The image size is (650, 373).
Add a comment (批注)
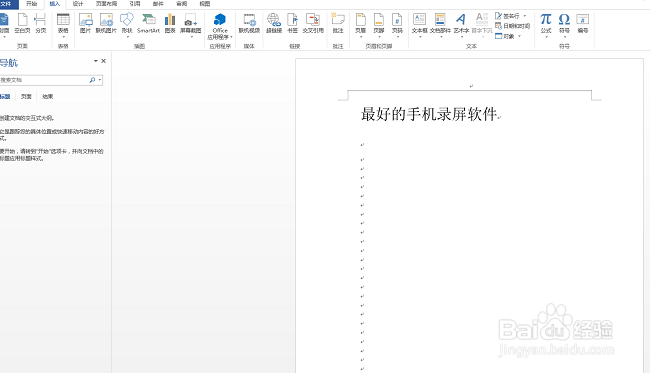coord(338,23)
